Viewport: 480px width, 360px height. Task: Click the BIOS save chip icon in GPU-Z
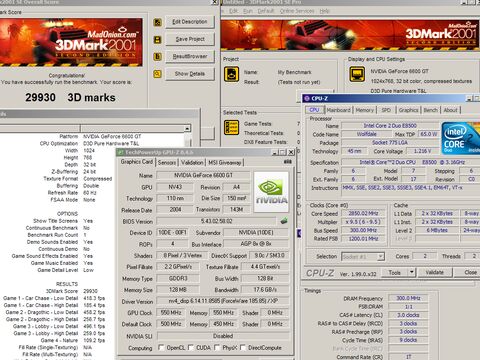284,221
